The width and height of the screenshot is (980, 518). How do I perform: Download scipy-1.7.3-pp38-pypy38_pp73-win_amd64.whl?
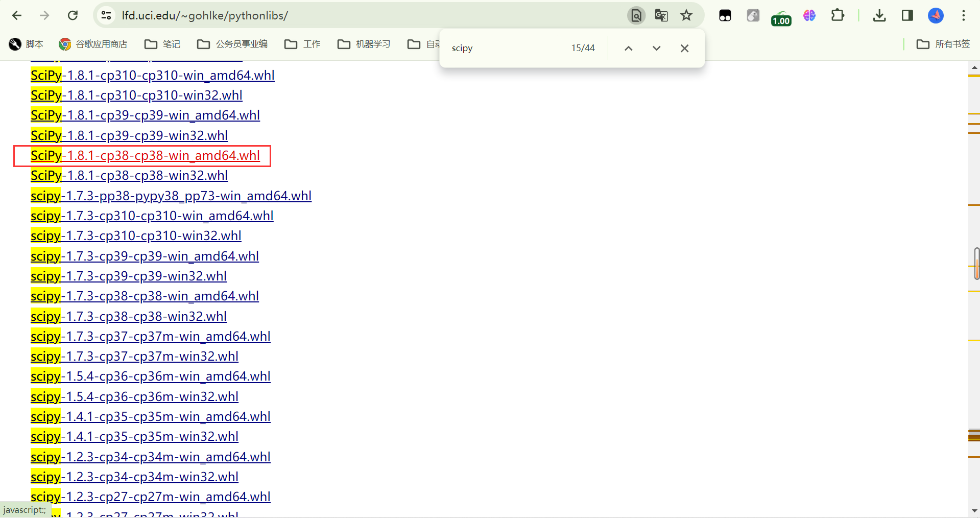coord(171,196)
